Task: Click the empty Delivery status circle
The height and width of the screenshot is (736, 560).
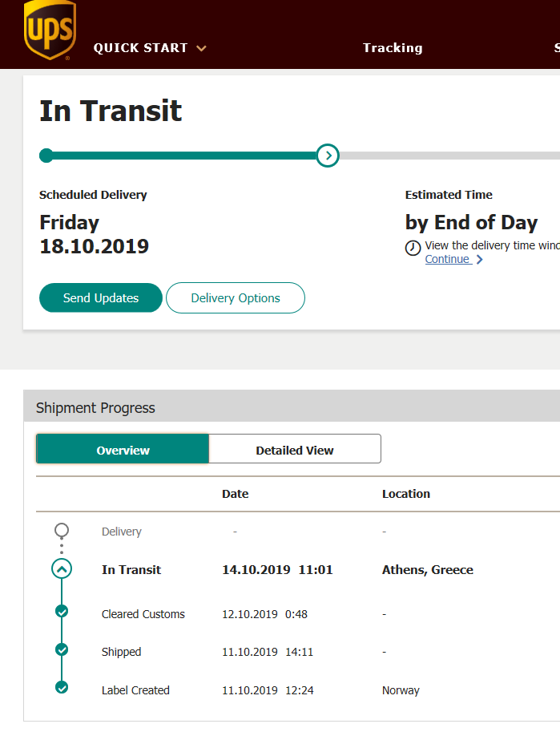Action: (62, 531)
